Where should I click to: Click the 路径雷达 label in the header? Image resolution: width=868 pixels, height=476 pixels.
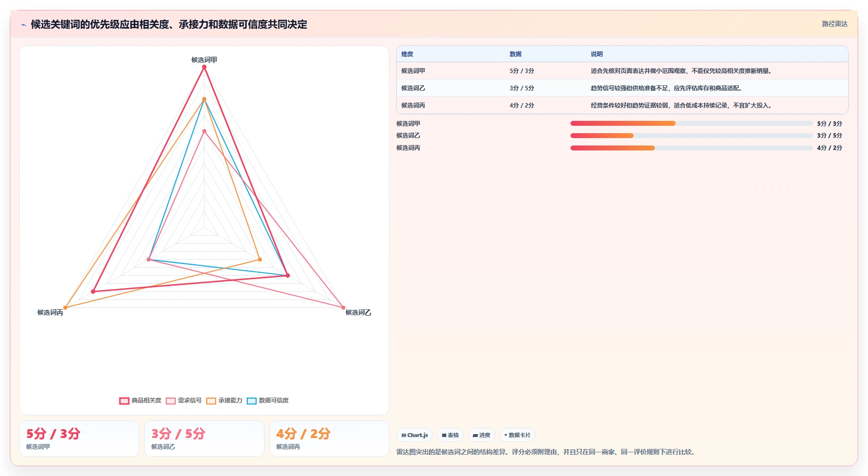[x=834, y=24]
